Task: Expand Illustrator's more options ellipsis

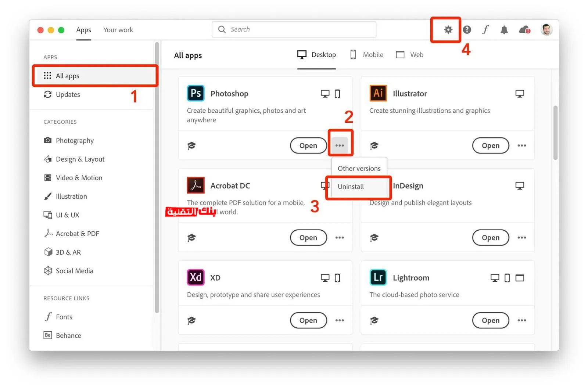Action: 522,145
